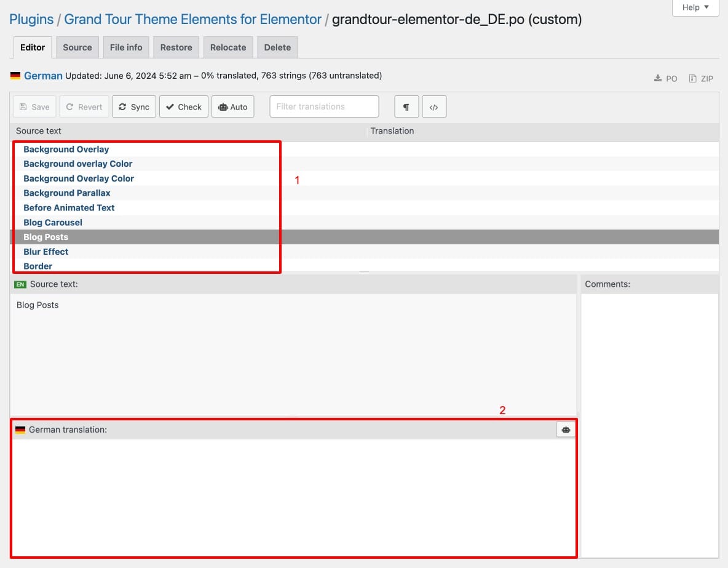Viewport: 728px width, 568px height.
Task: Run the Check button
Action: pos(184,107)
